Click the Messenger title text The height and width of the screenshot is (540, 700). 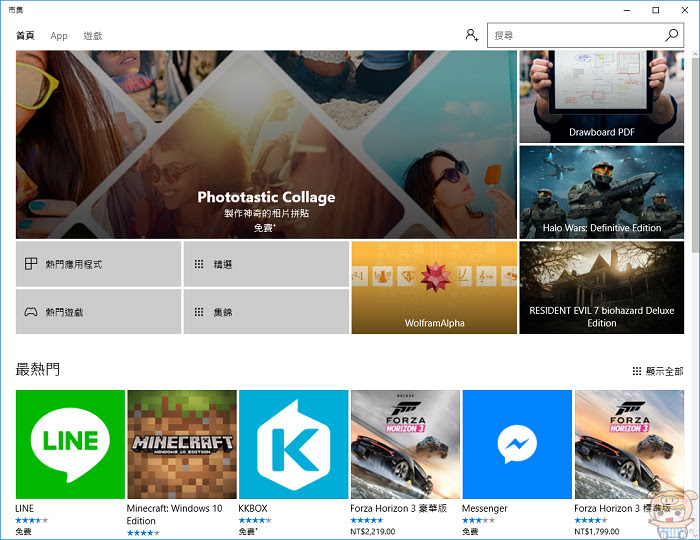[484, 508]
